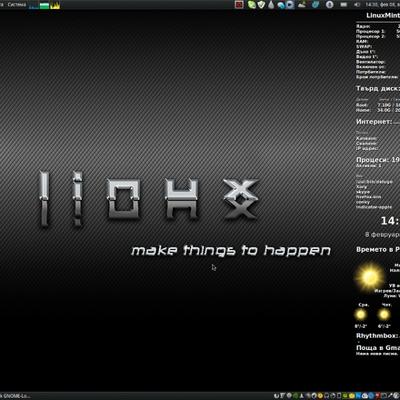Click the top panel clock showing 14:30
Viewport: 400px width, 400px height.
pos(382,5)
